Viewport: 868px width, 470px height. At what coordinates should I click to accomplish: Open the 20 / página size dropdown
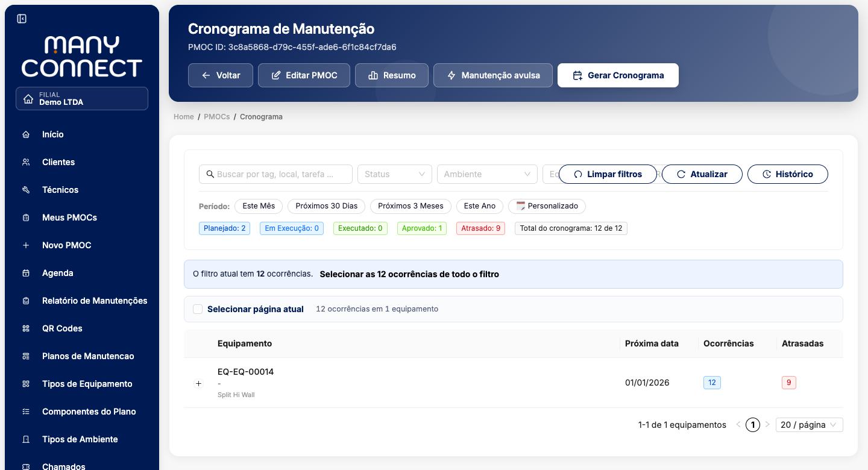coord(810,425)
